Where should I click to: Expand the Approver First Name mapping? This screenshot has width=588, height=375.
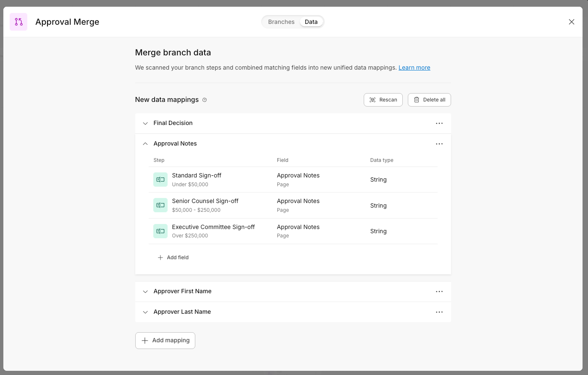click(145, 292)
